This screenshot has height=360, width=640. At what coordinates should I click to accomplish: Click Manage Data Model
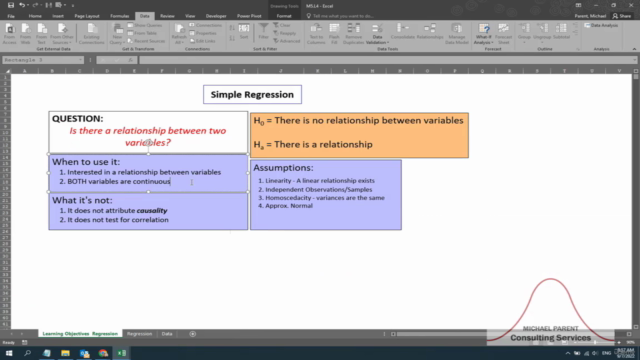tap(457, 34)
